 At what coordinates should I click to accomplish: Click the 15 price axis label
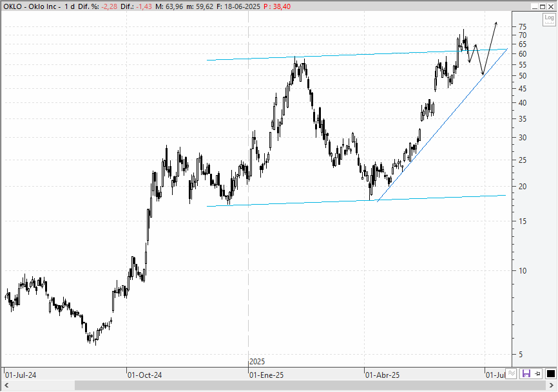(523, 221)
